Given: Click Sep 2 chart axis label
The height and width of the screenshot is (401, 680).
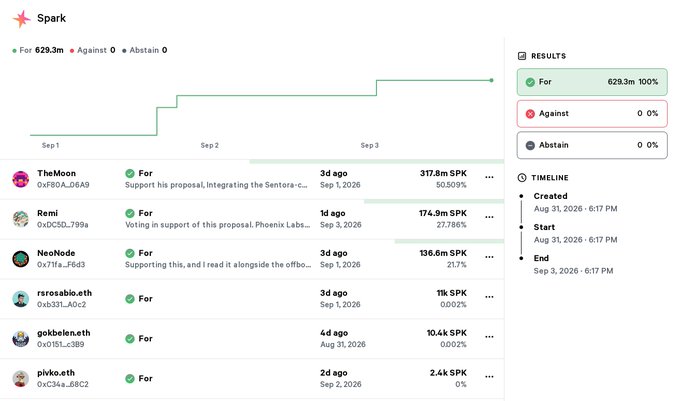Looking at the screenshot, I should point(209,145).
